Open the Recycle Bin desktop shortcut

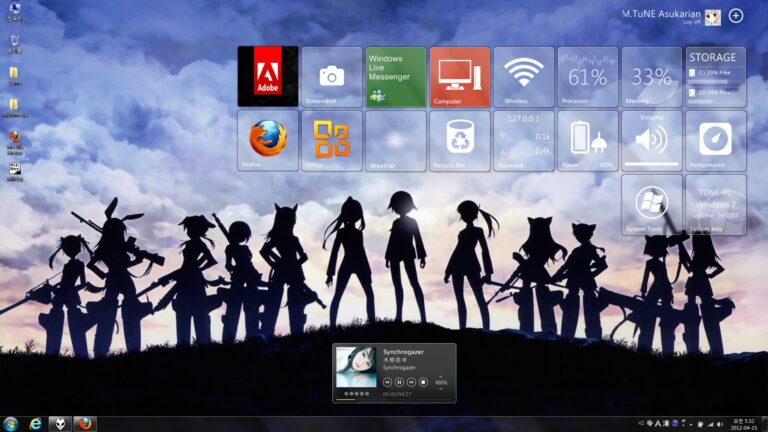click(15, 44)
